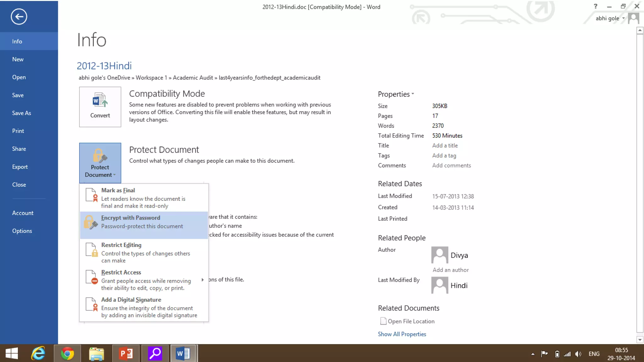Select Save As in the sidebar
The width and height of the screenshot is (644, 362).
click(21, 113)
